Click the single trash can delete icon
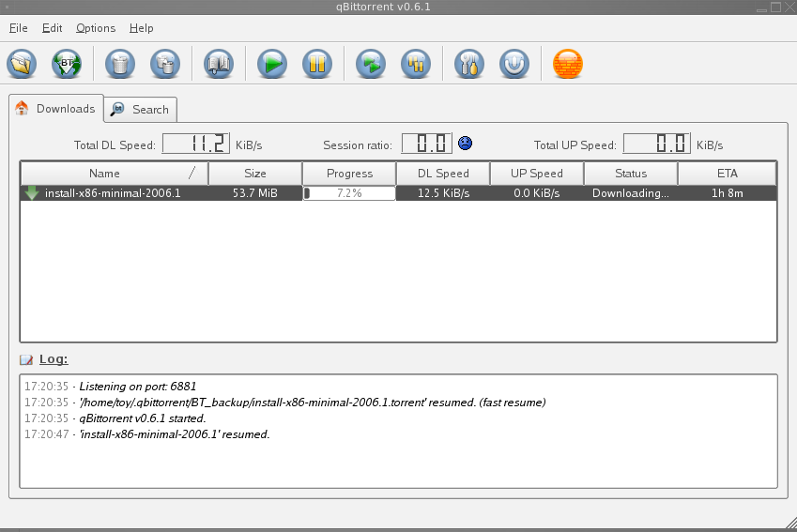This screenshot has width=797, height=532. (x=120, y=64)
